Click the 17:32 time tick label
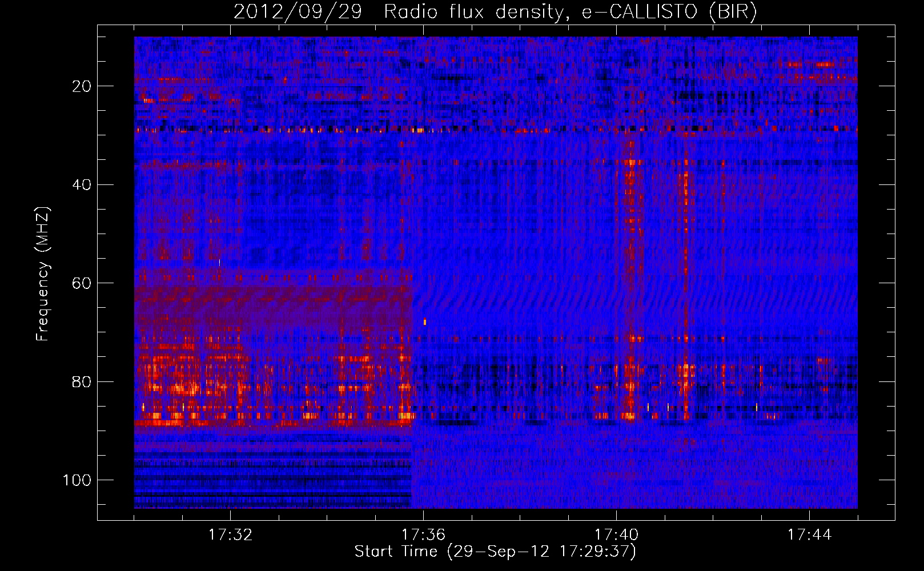Image resolution: width=924 pixels, height=571 pixels. (x=230, y=535)
